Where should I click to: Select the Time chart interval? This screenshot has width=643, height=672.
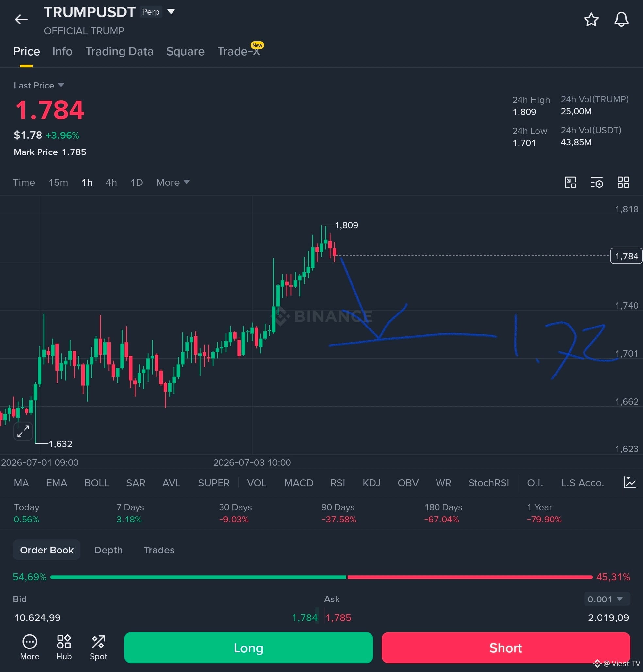24,182
